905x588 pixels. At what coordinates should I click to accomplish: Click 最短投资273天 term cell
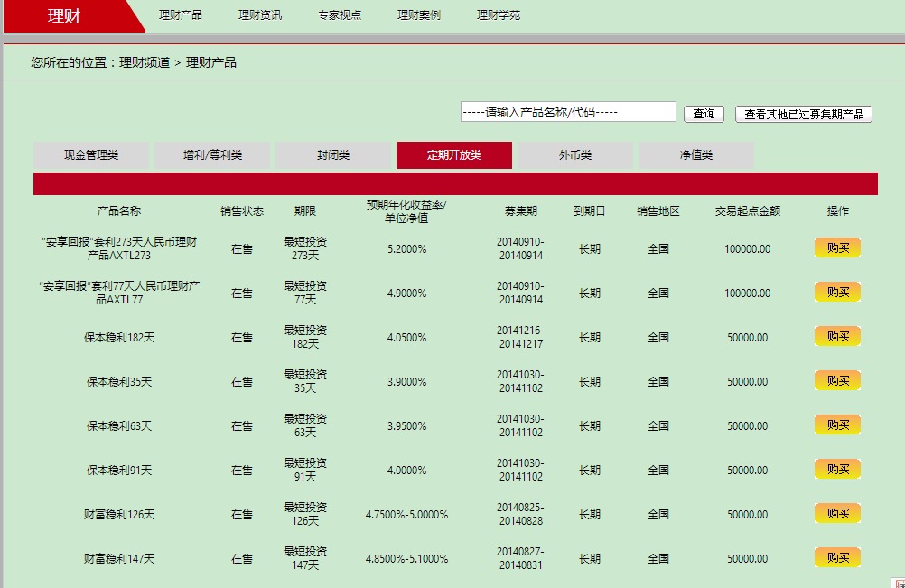[304, 248]
